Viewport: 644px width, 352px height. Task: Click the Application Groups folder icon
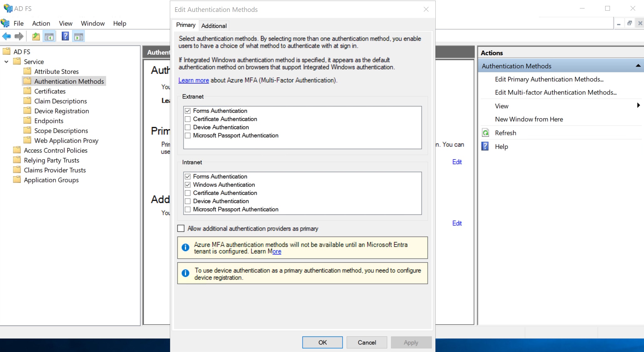(x=17, y=180)
